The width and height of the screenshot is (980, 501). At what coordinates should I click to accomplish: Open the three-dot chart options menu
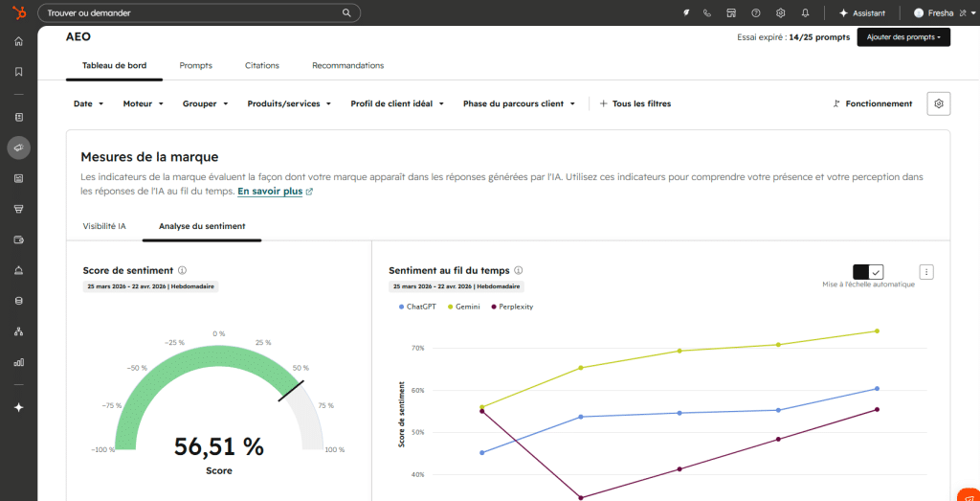point(926,271)
